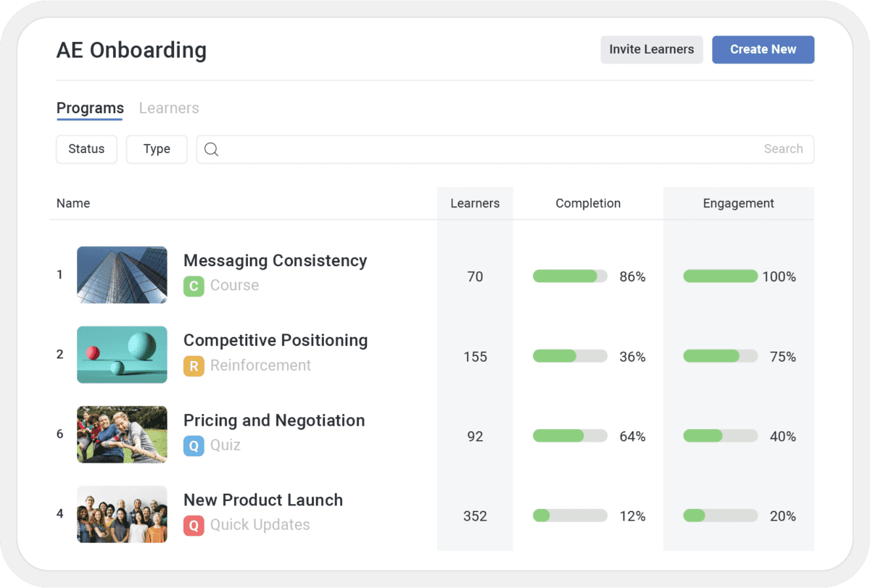Select the Programs tab
This screenshot has width=870, height=588.
pos(90,109)
